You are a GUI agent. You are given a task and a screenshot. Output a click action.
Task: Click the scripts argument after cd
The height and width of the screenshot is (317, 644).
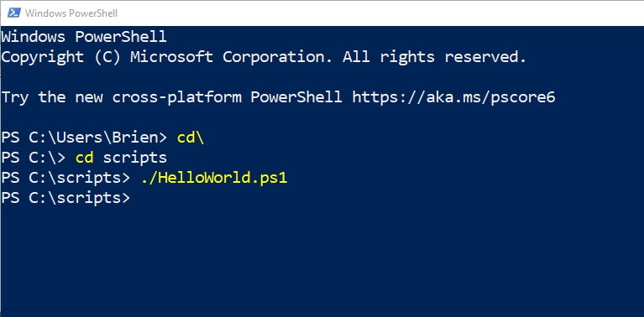pyautogui.click(x=134, y=158)
